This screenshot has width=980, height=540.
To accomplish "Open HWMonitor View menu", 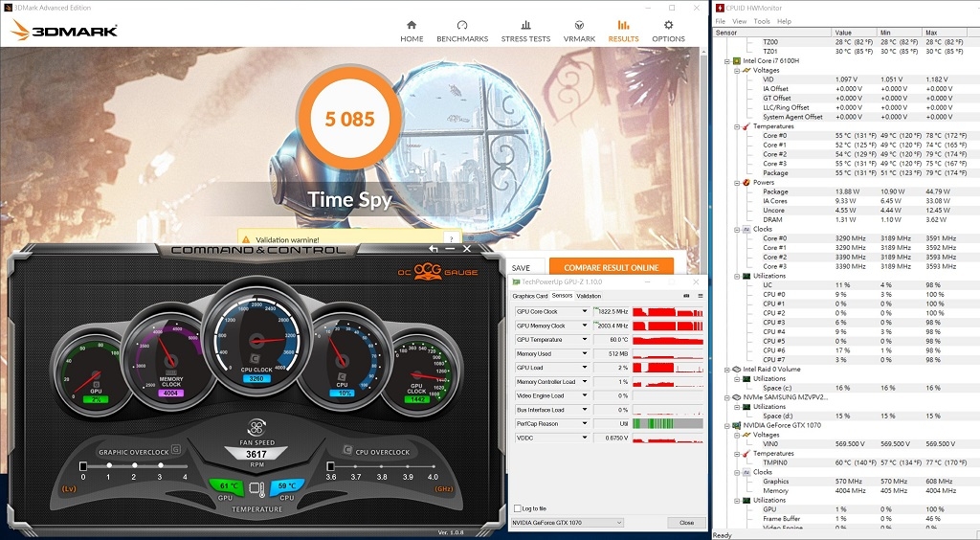I will point(740,21).
